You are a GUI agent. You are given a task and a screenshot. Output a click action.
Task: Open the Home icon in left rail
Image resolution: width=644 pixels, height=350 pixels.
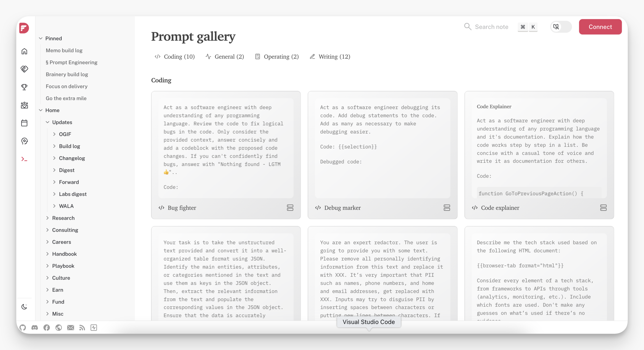click(x=24, y=51)
